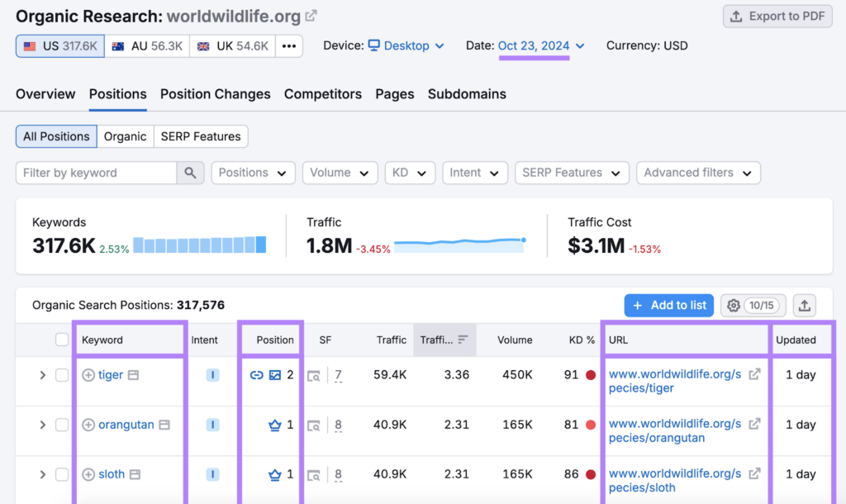This screenshot has width=846, height=504.
Task: Tick the checkbox for the orangutan row
Action: [62, 425]
